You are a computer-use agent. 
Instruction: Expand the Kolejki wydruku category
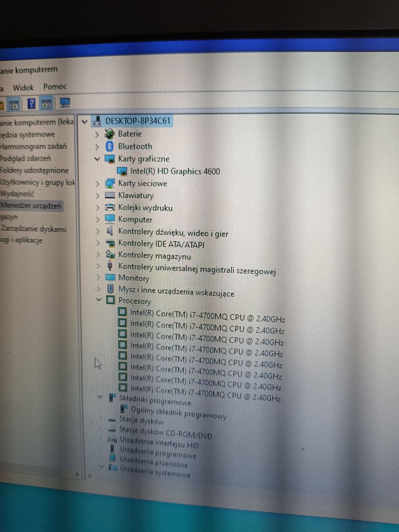98,207
